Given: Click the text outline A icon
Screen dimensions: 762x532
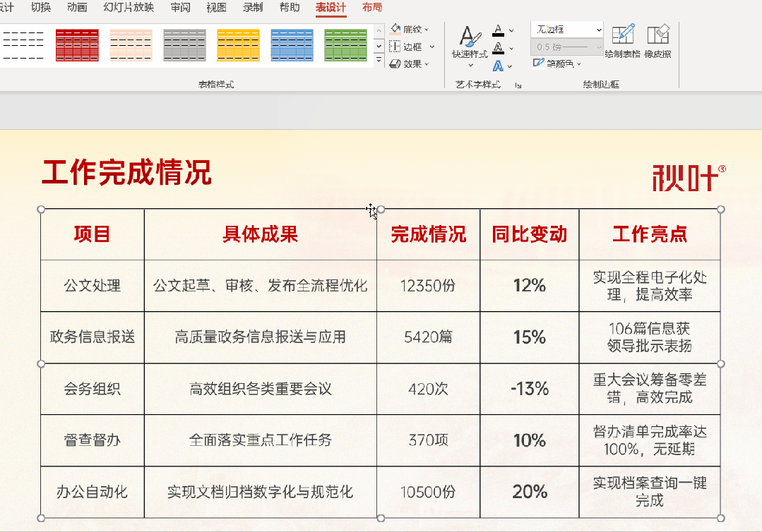Looking at the screenshot, I should 498,48.
